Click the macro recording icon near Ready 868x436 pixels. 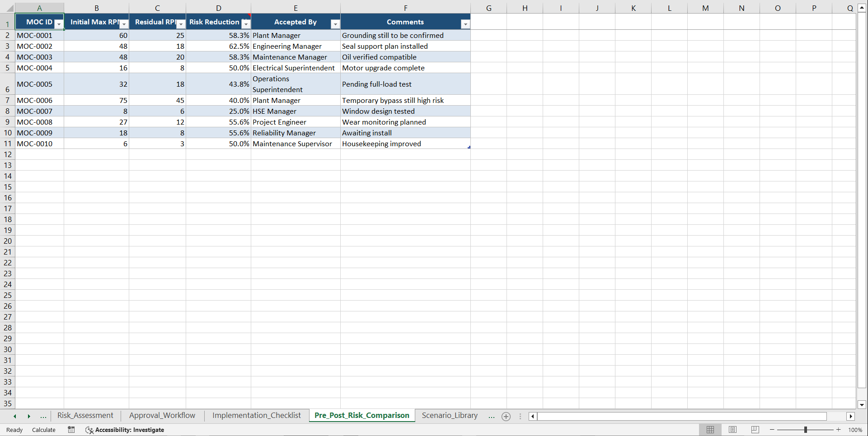click(x=71, y=430)
